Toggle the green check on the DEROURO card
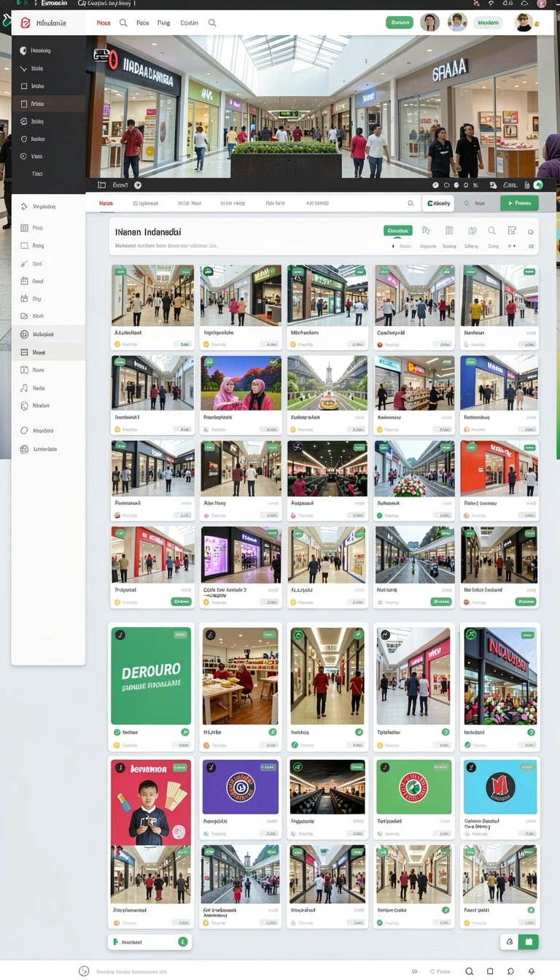 coord(185,732)
